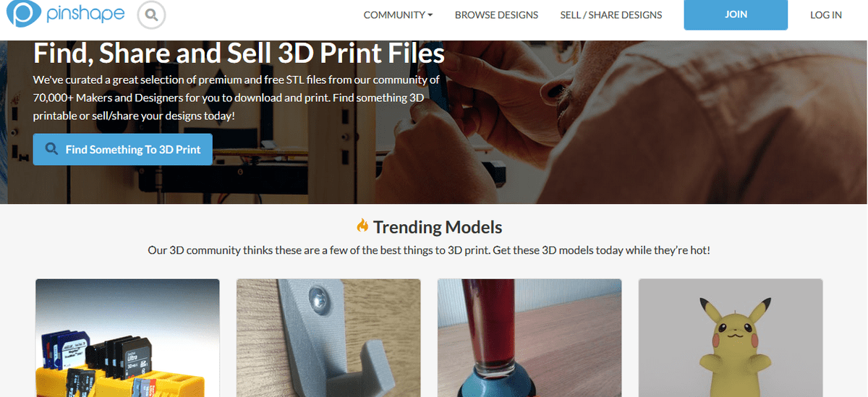The height and width of the screenshot is (397, 868).
Task: Open the Pikachu model thumbnail
Action: coord(731,338)
